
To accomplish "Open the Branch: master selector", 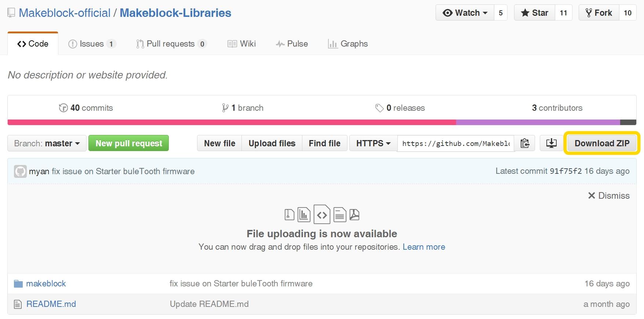I will 47,143.
